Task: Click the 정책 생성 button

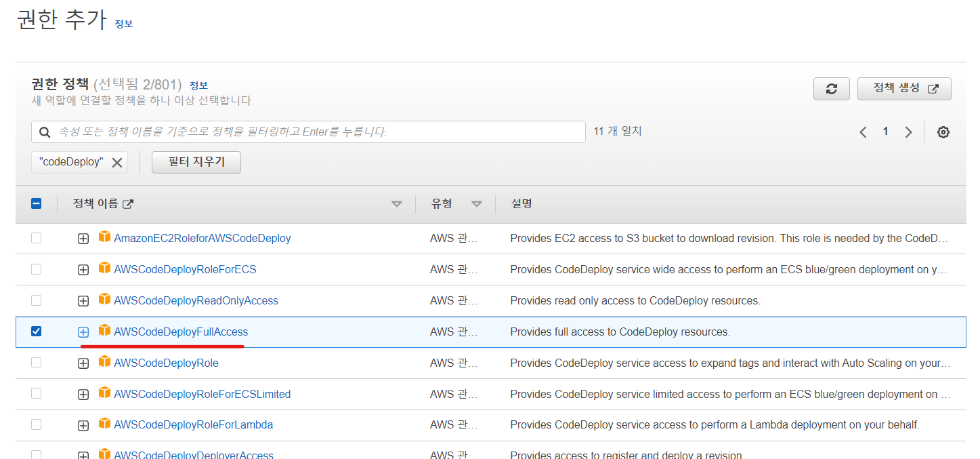Action: (904, 89)
